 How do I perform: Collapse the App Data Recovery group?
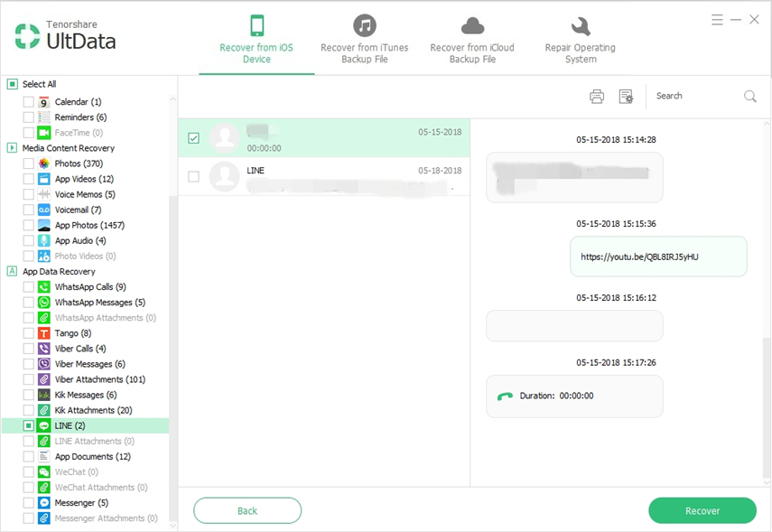tap(13, 271)
